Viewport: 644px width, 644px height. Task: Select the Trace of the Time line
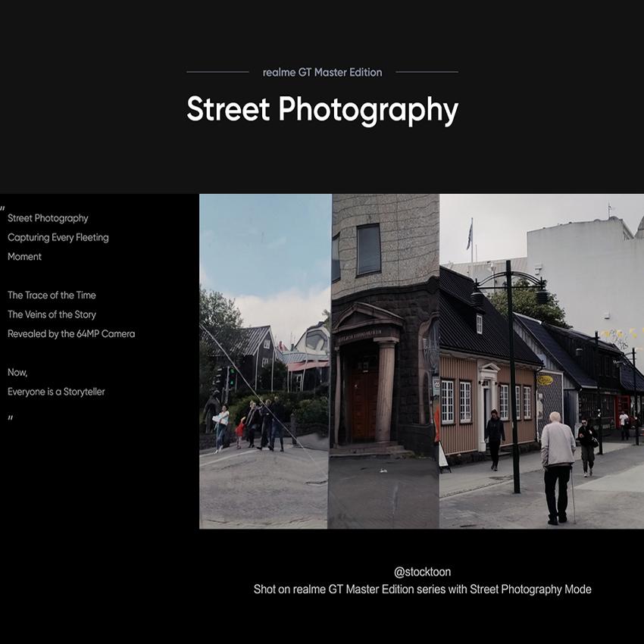pos(52,295)
